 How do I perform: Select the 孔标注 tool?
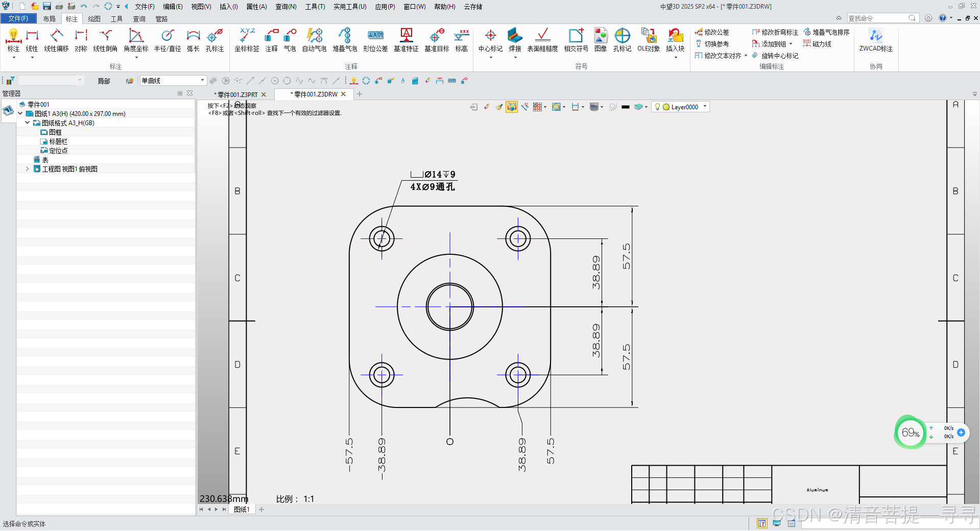tap(214, 40)
